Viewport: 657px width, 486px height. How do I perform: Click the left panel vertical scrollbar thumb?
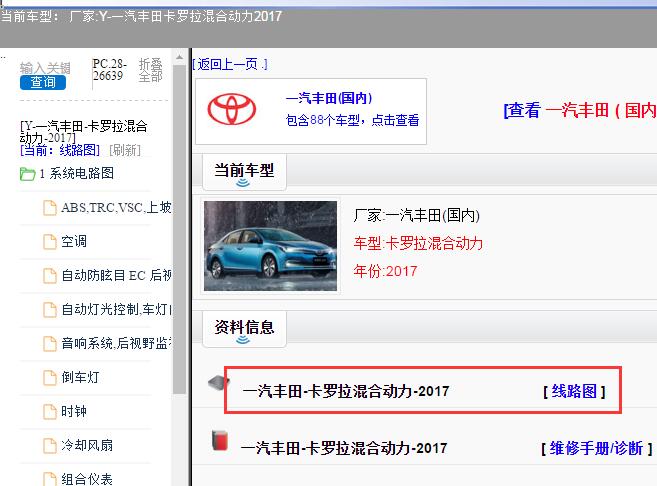(x=179, y=229)
